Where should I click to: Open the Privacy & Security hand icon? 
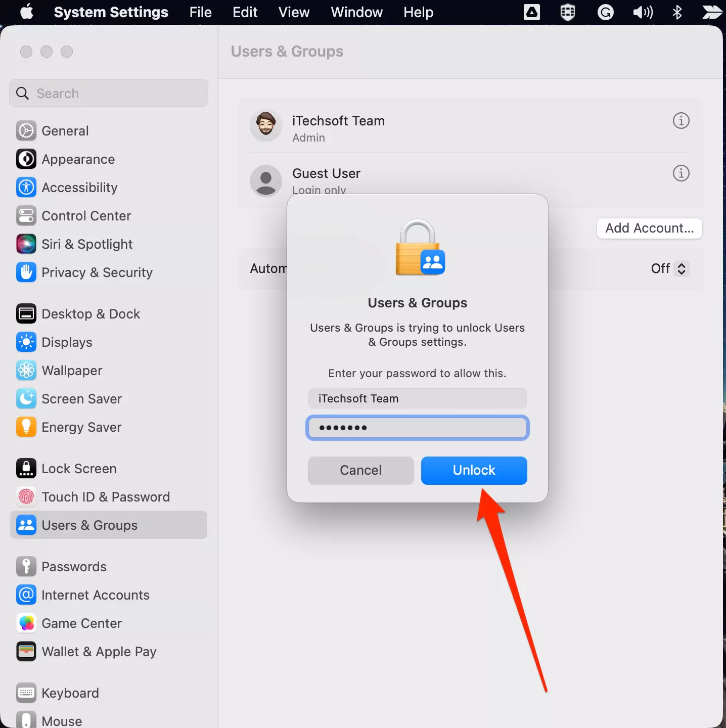click(26, 272)
